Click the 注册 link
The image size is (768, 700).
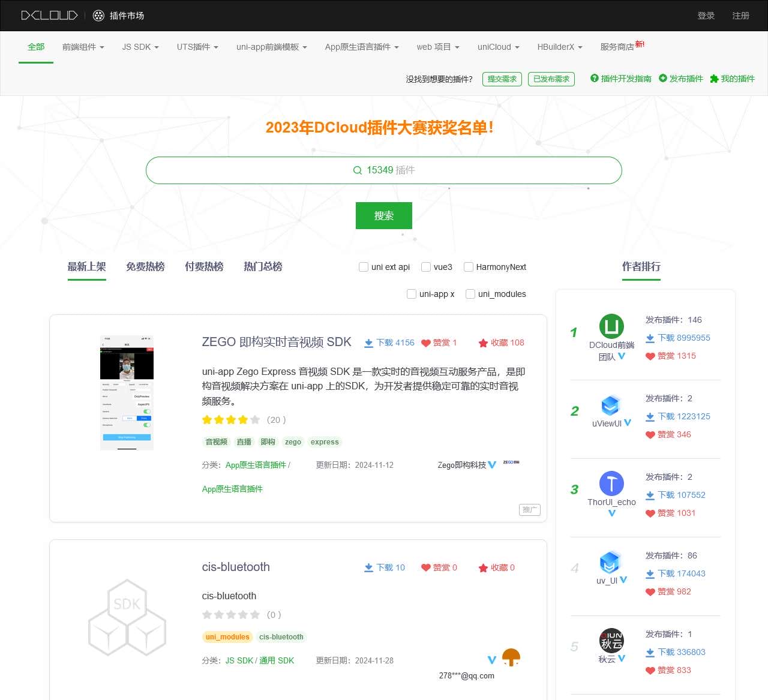pyautogui.click(x=741, y=16)
